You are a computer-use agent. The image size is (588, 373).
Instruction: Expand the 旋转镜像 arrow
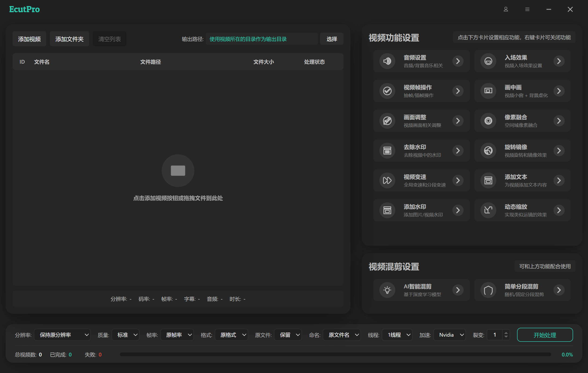coord(559,151)
